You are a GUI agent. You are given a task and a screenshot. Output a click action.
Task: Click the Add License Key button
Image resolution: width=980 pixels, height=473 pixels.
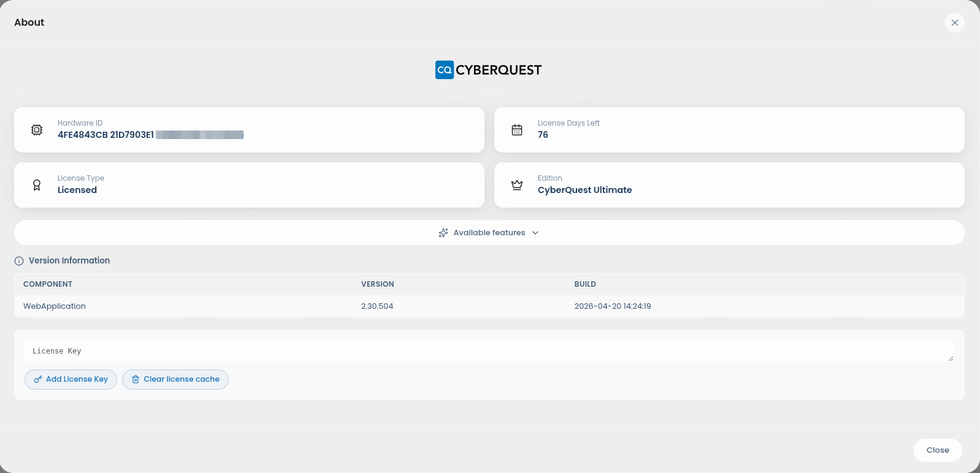pyautogui.click(x=71, y=379)
